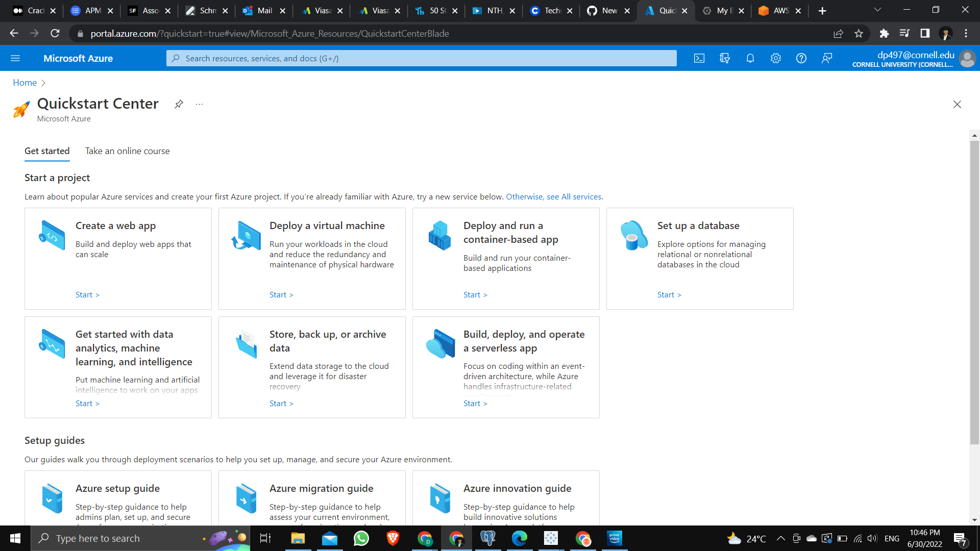The height and width of the screenshot is (551, 980).
Task: Open the Azure portal hamburger menu
Action: click(15, 58)
